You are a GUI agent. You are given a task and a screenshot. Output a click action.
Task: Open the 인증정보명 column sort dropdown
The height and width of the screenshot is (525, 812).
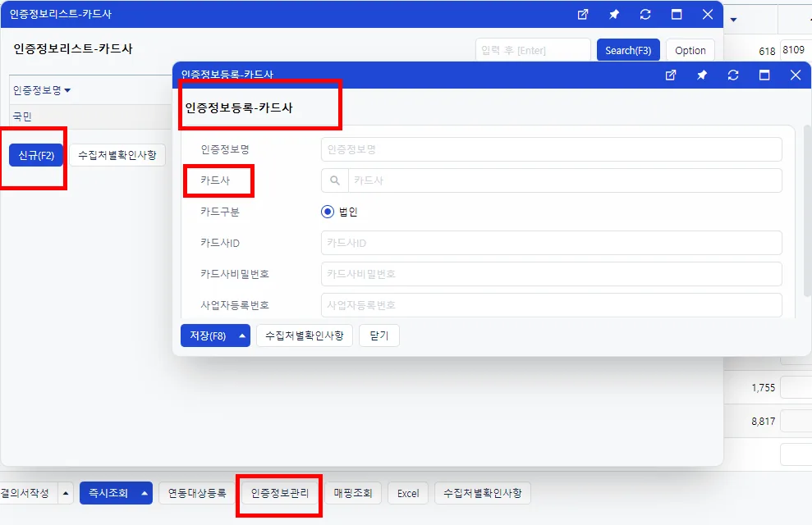point(67,90)
